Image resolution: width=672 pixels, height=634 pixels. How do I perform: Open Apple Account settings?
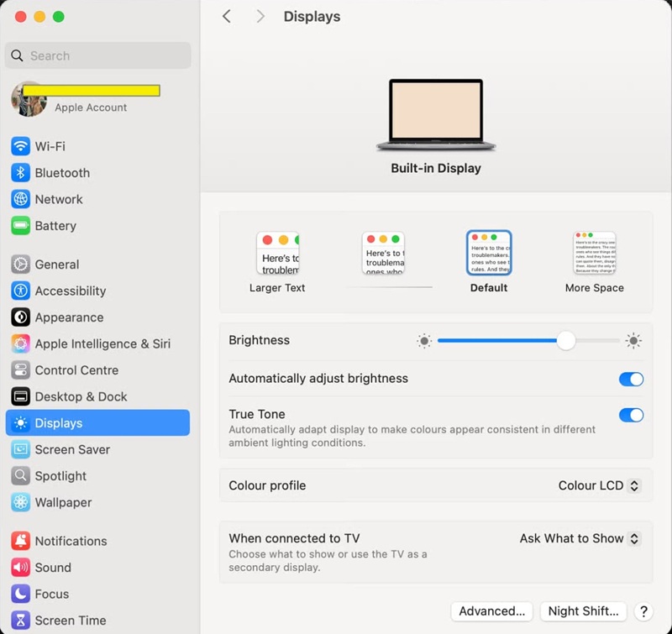tap(97, 99)
